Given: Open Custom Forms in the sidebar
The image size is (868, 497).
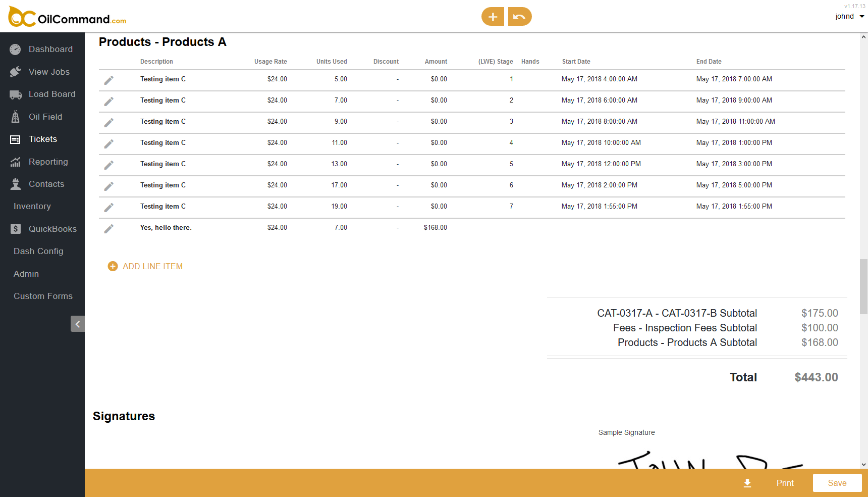Looking at the screenshot, I should (42, 296).
